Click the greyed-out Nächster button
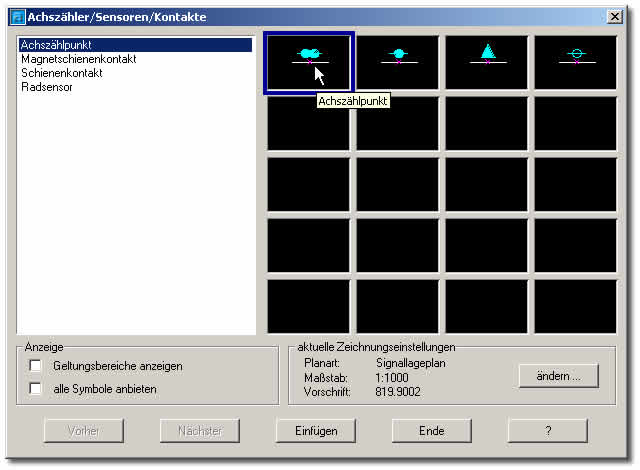Screen dimensions: 640x470 point(200,431)
